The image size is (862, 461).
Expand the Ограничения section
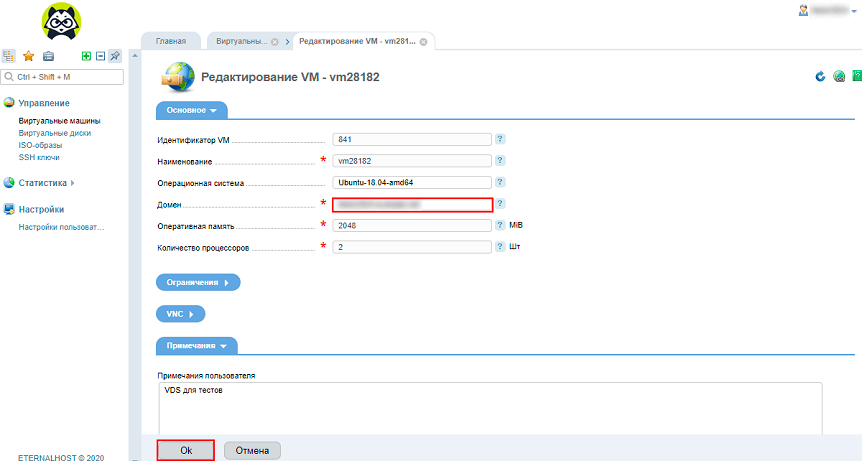point(198,283)
